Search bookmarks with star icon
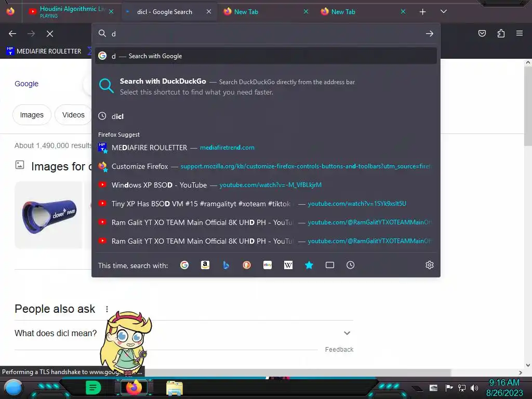 [309, 265]
